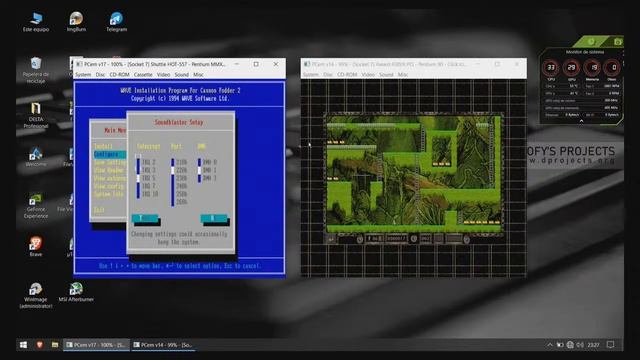This screenshot has width=640, height=360.
Task: Open GeForce Experience shortcut
Action: tap(36, 205)
